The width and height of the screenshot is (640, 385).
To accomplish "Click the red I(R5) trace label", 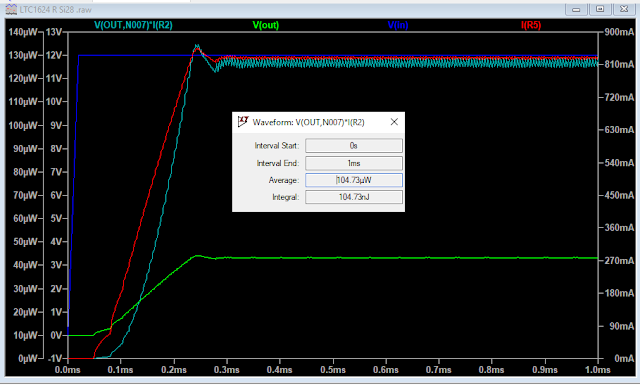I will [531, 25].
